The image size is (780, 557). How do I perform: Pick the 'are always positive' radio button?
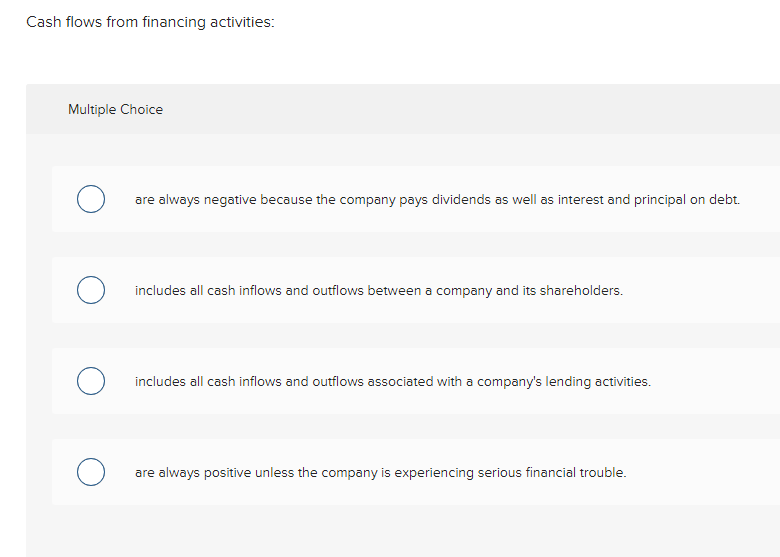(91, 472)
